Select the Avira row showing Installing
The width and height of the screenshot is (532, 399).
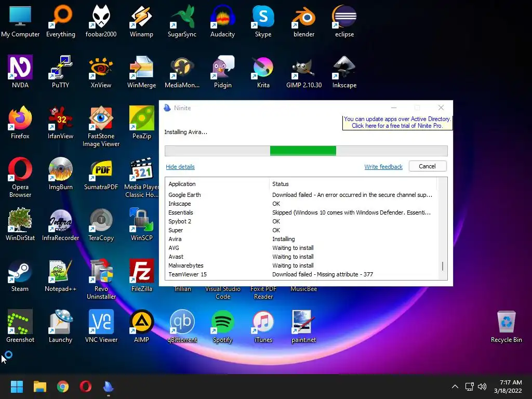pyautogui.click(x=301, y=239)
